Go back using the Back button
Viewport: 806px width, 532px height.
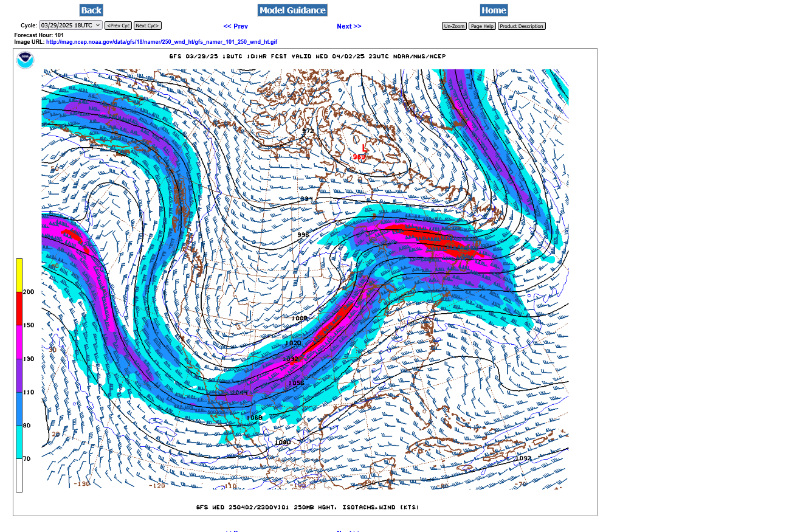coord(91,10)
